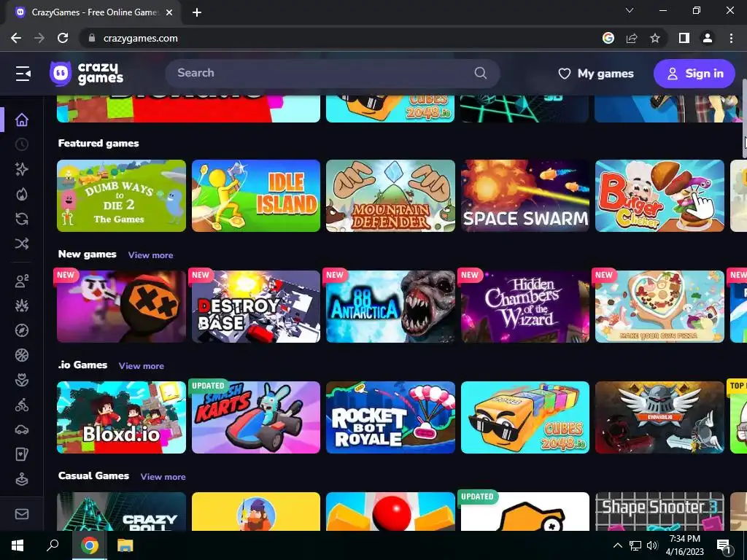Click the Sign in button
Screen dimensions: 747x560
click(x=694, y=74)
